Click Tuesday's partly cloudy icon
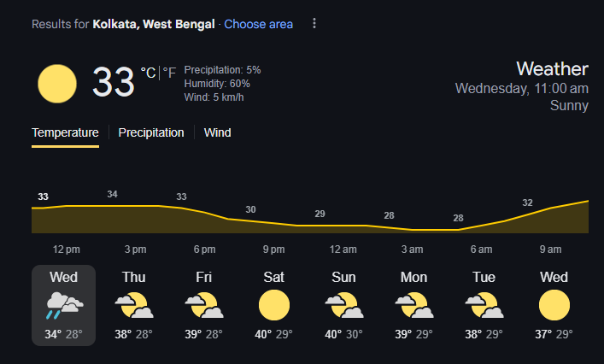604x364 pixels. [484, 305]
